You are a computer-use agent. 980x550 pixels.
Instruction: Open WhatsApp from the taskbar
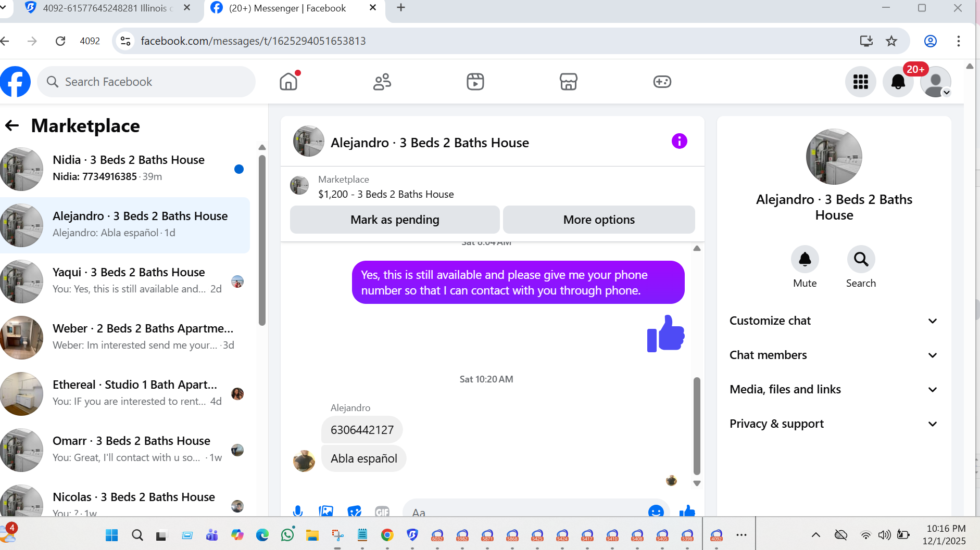pyautogui.click(x=287, y=535)
